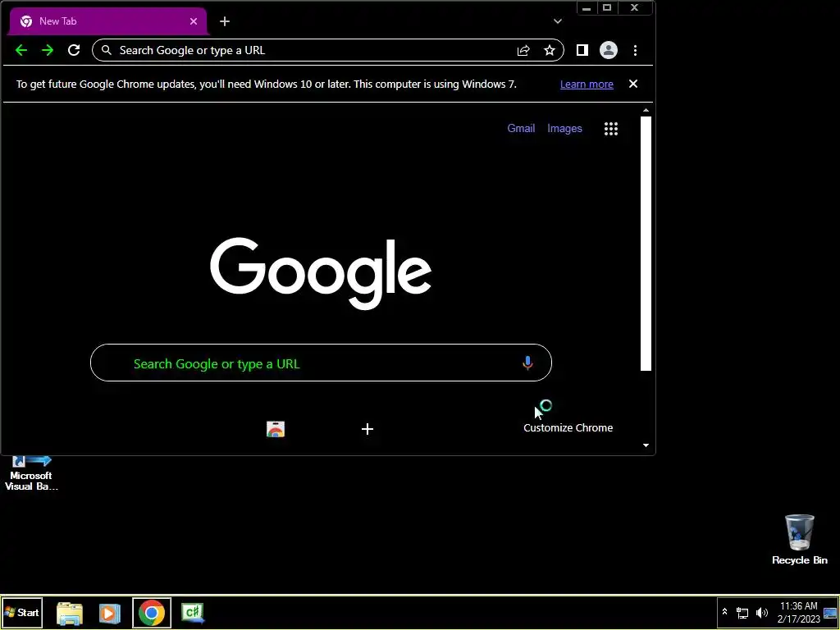Bookmark this tab with the star icon
The image size is (840, 630).
click(x=549, y=50)
